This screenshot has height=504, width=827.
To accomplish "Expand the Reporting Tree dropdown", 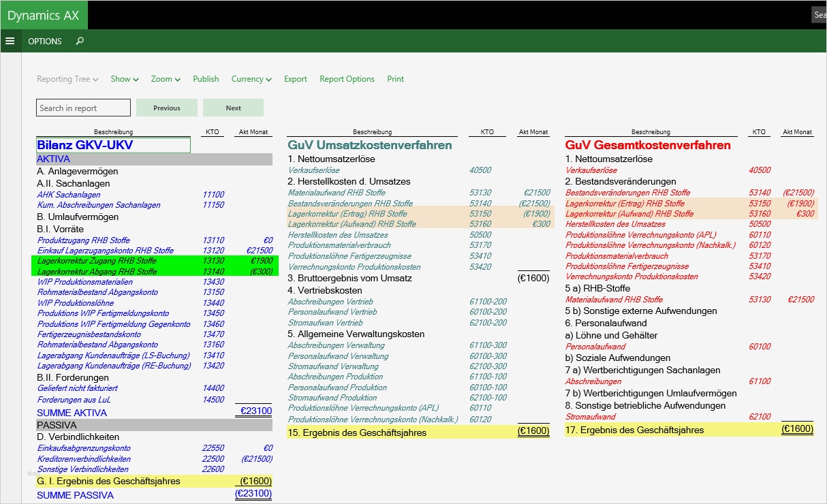I will 67,79.
